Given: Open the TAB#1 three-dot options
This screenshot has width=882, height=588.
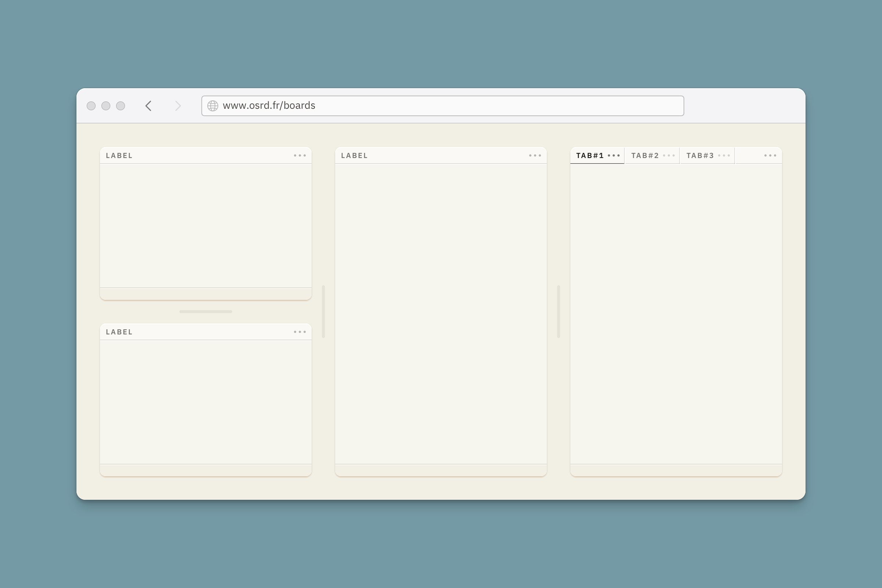Looking at the screenshot, I should (x=613, y=155).
